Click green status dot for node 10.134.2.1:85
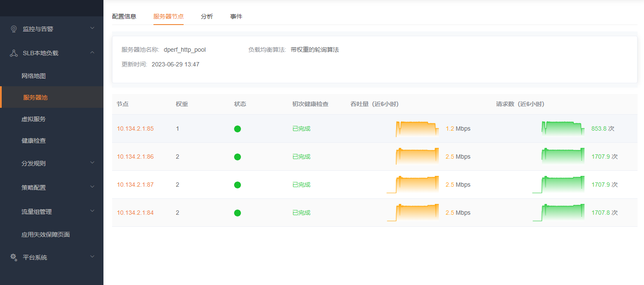 click(238, 129)
